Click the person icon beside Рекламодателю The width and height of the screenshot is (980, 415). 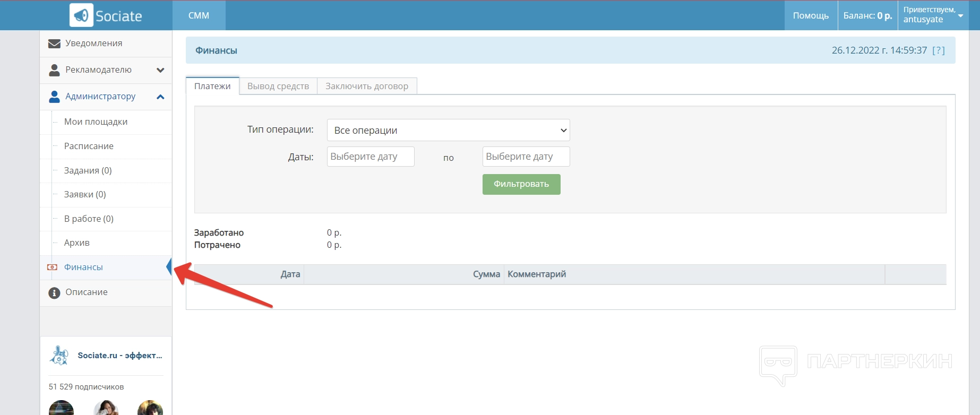54,70
